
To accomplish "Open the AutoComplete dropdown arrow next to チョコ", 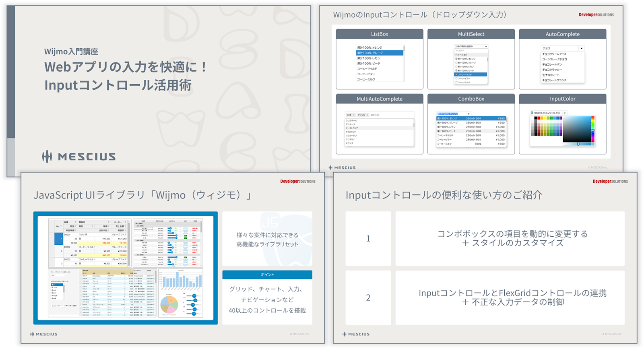I will 581,48.
